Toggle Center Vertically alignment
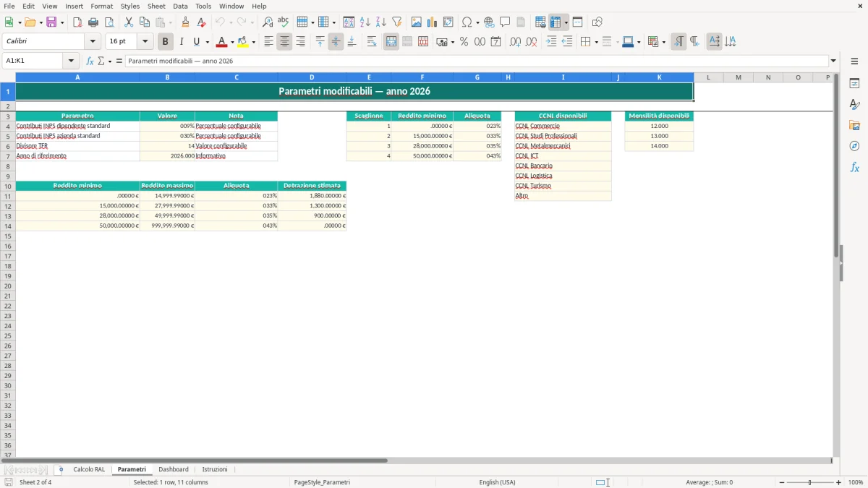868x488 pixels. tap(336, 42)
